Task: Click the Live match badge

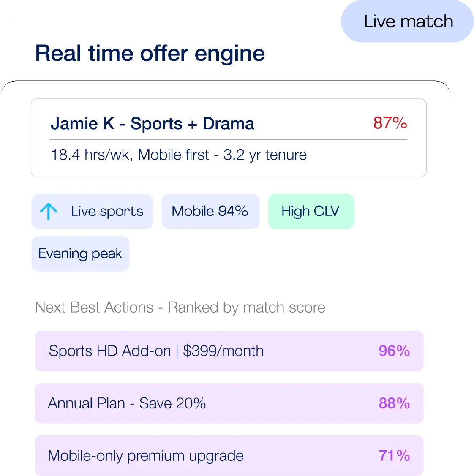Action: pos(408,22)
